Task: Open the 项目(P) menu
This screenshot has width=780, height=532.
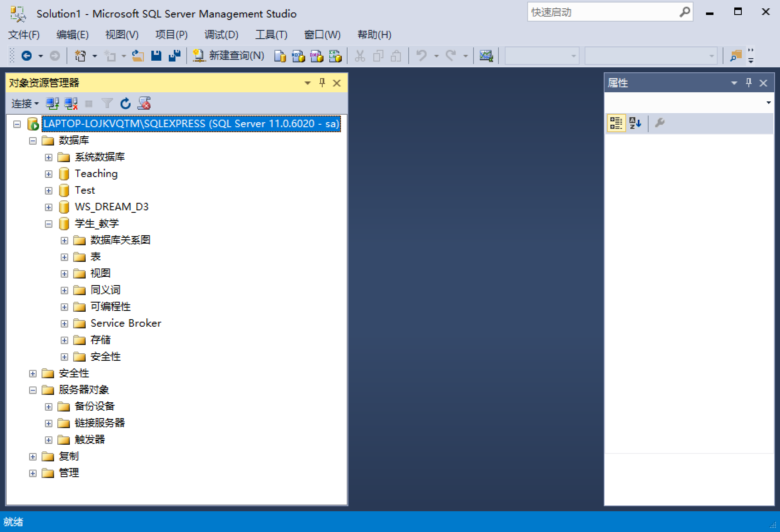Action: coord(171,34)
